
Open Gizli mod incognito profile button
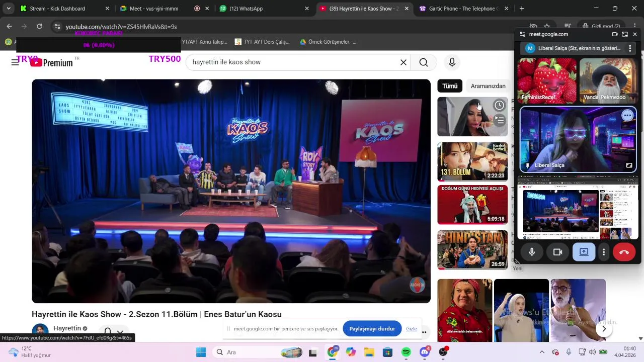(x=601, y=27)
